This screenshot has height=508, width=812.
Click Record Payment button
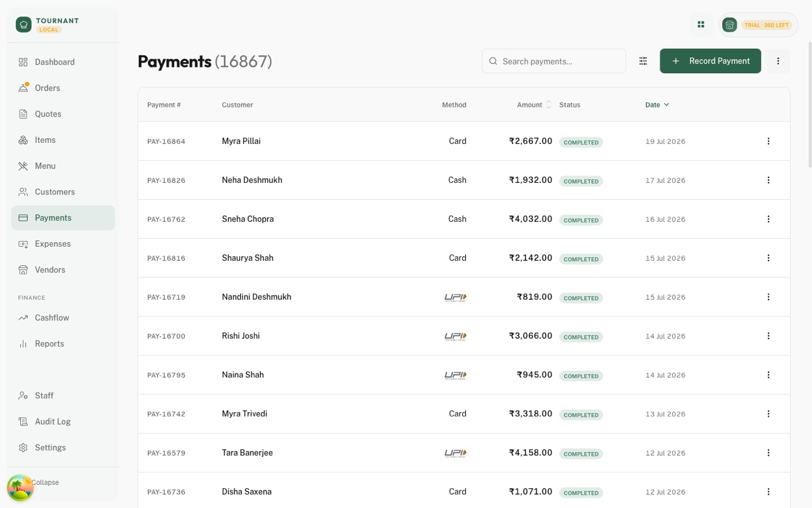tap(710, 61)
